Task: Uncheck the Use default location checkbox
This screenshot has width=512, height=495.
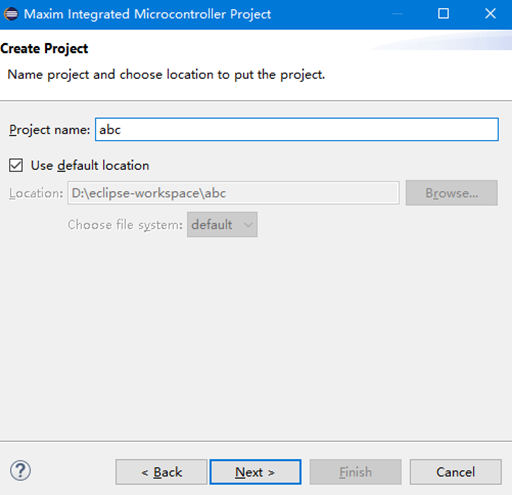Action: pyautogui.click(x=16, y=165)
